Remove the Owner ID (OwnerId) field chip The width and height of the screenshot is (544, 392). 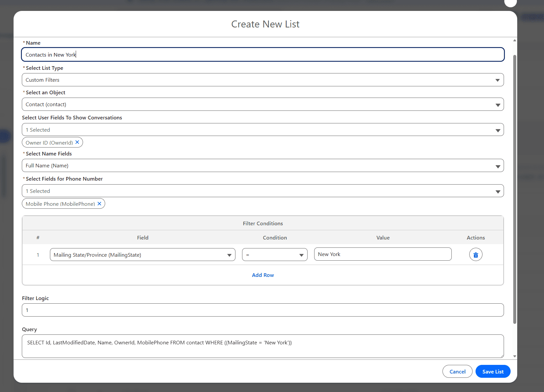pos(77,142)
